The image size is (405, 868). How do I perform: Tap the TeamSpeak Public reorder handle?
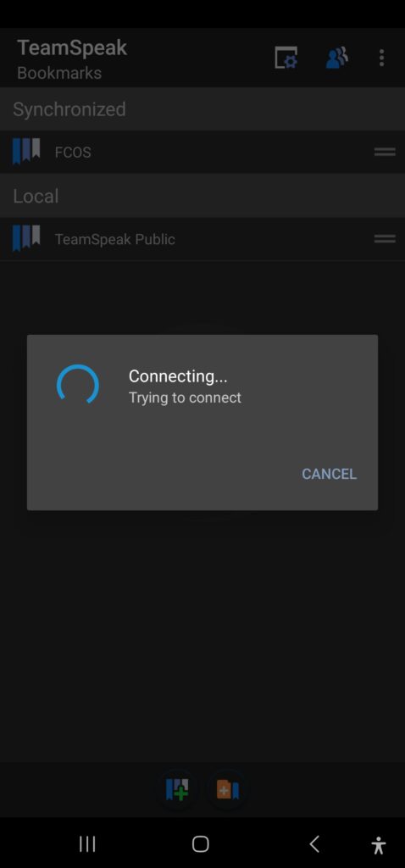(385, 239)
